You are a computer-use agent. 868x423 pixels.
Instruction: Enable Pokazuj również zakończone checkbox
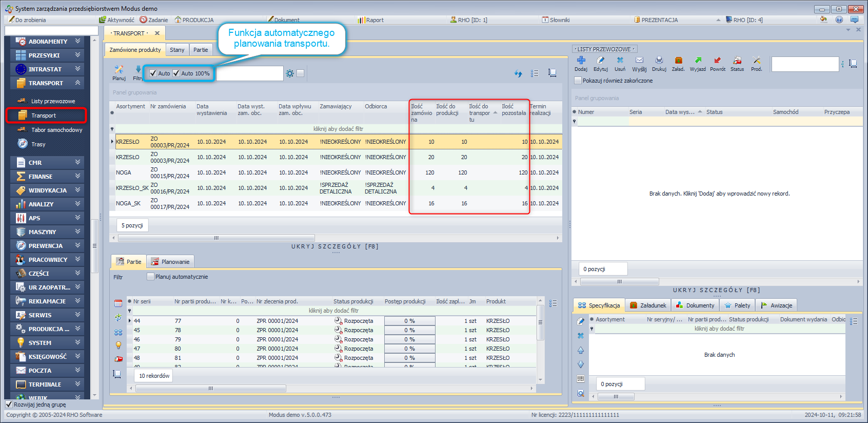[x=578, y=81]
